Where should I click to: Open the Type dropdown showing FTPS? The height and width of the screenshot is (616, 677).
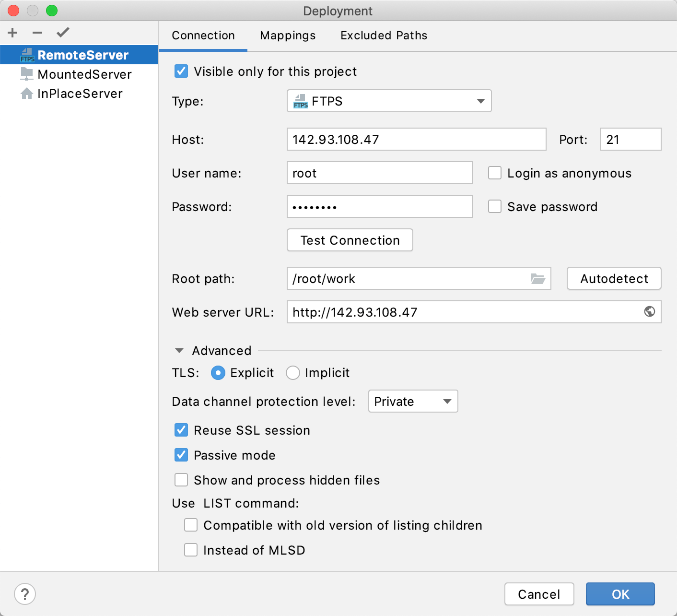(x=389, y=101)
